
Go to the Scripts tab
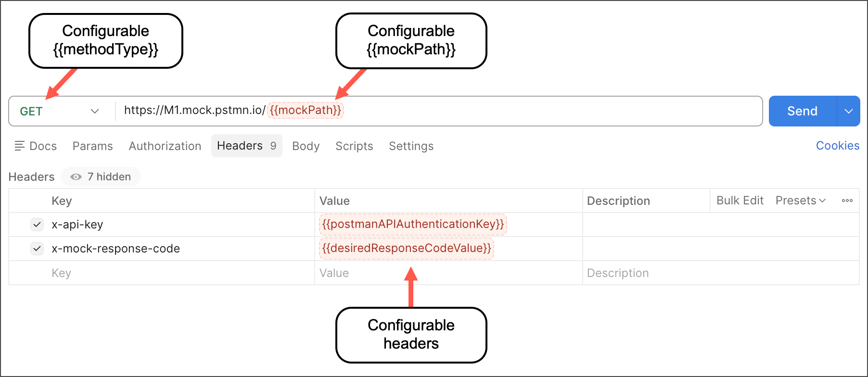[x=354, y=146]
